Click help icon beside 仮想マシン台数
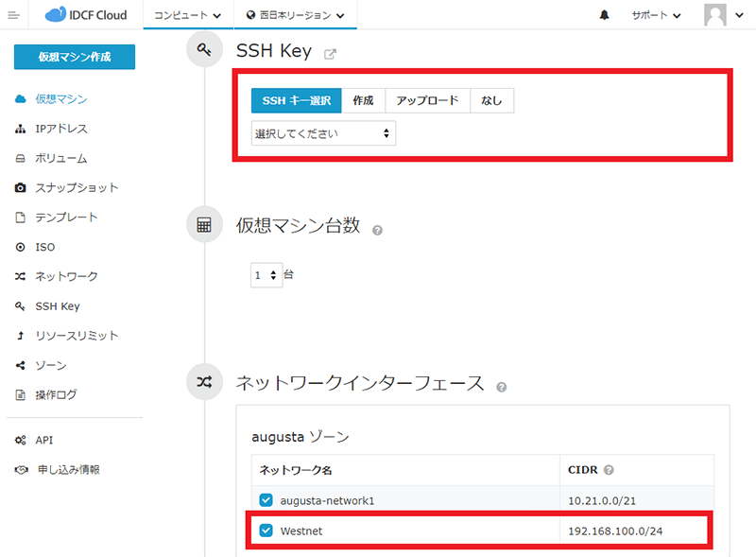The width and height of the screenshot is (756, 557). (x=378, y=230)
